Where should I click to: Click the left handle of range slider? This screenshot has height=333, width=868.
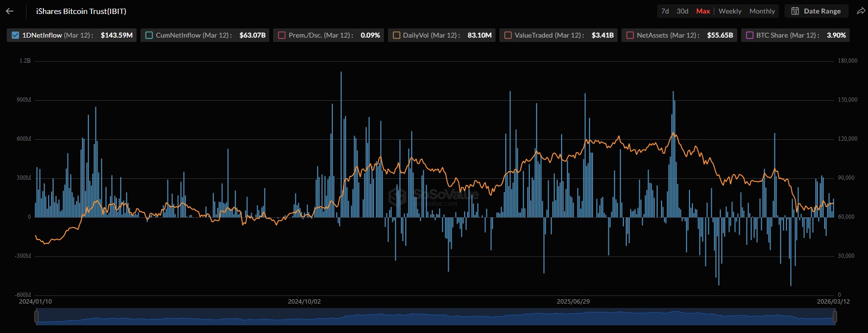pyautogui.click(x=36, y=317)
